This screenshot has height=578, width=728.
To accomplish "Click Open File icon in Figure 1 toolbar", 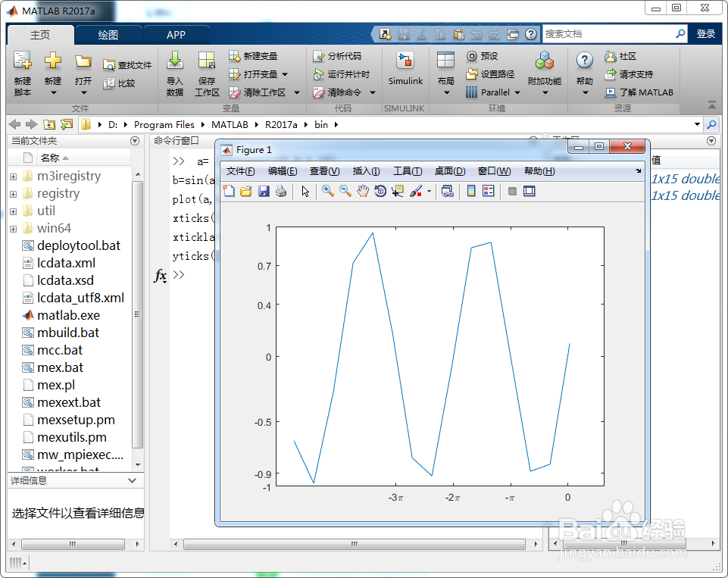I will coord(246,191).
